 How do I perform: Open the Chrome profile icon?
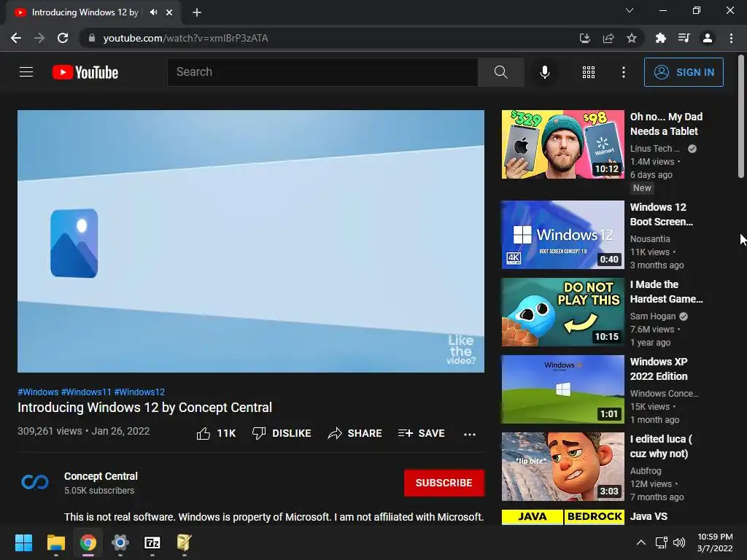coord(708,38)
